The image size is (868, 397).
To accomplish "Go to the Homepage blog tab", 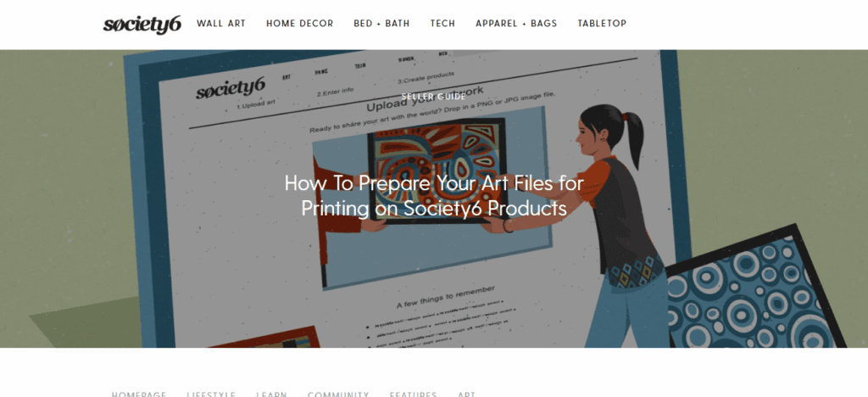I will point(139,394).
